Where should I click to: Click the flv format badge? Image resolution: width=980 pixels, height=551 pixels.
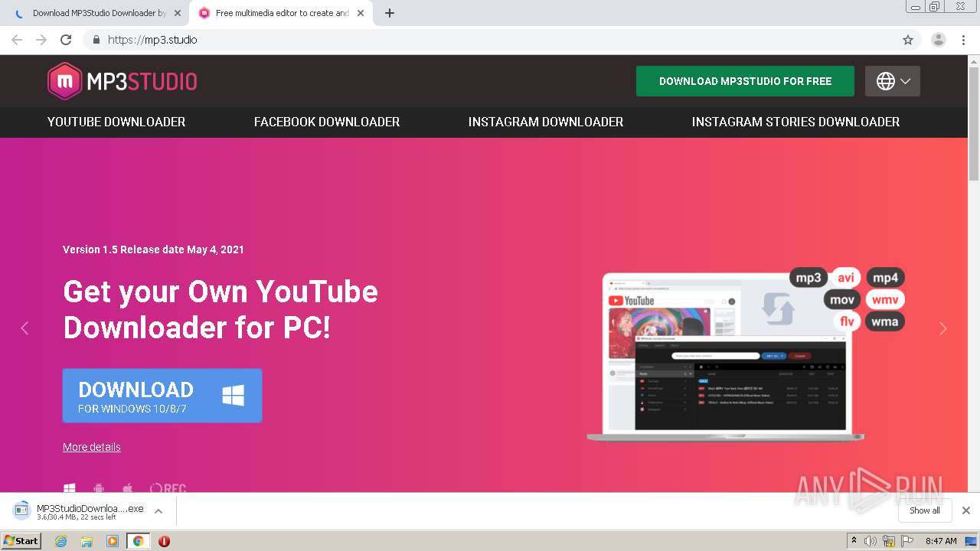coord(847,321)
